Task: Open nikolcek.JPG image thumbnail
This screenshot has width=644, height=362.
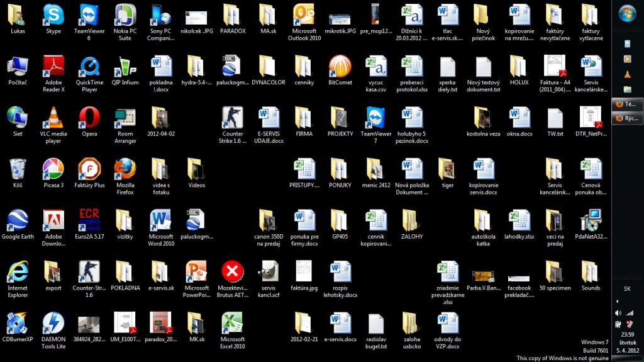Action: pyautogui.click(x=197, y=19)
